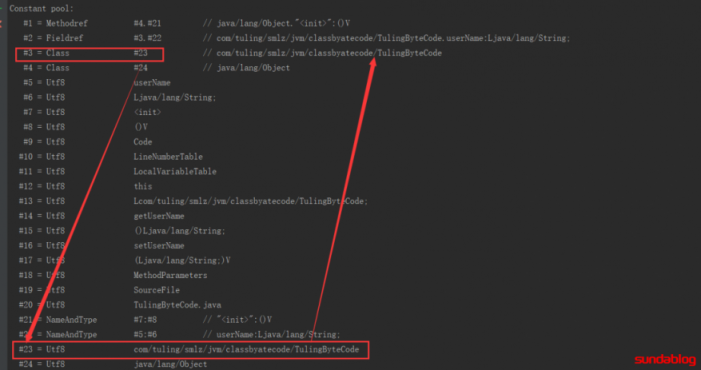Viewport: 701px width, 370px height.
Task: Click the #3 = Class entry in red box
Action: [89, 55]
